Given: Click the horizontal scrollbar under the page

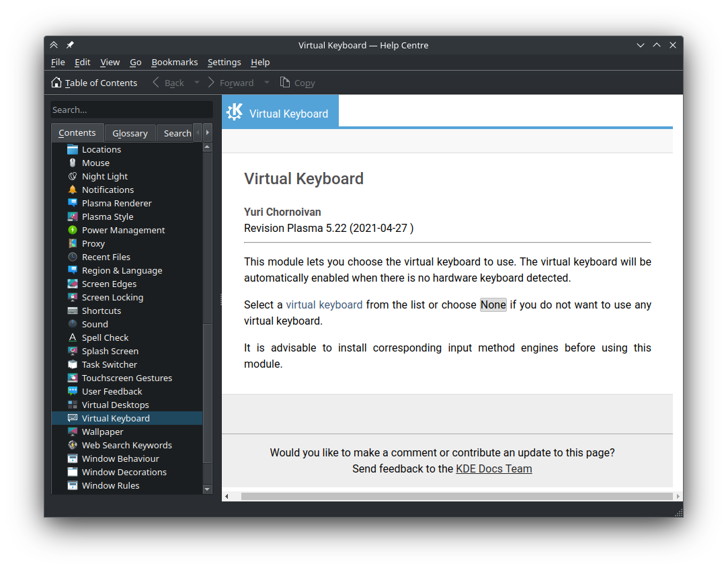Looking at the screenshot, I should pyautogui.click(x=456, y=496).
